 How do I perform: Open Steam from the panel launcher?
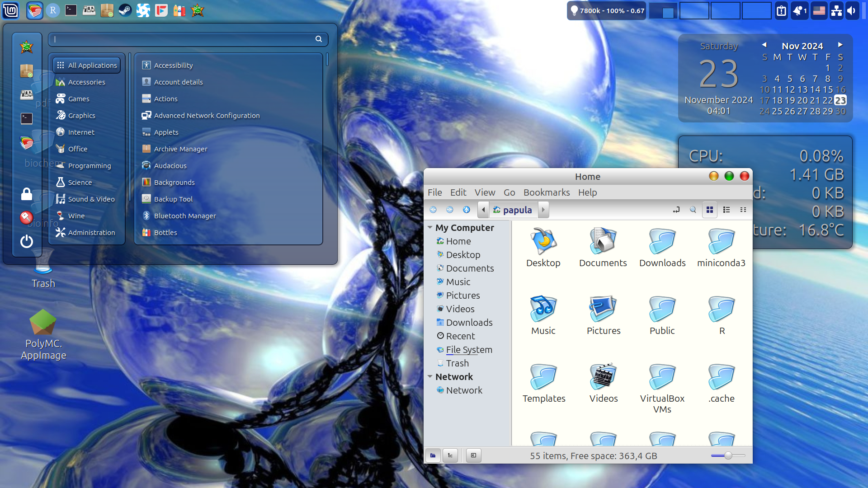tap(125, 10)
